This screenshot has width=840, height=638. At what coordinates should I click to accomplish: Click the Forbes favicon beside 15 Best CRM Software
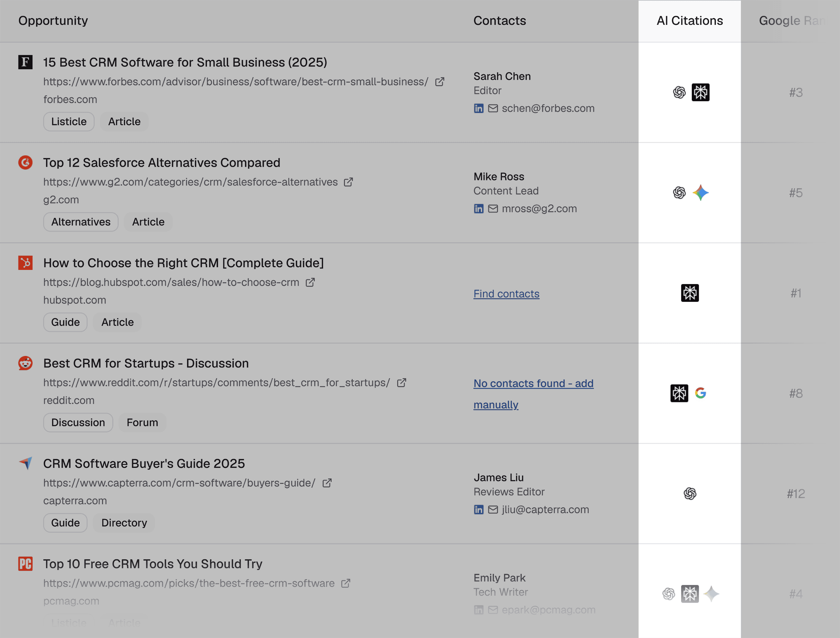(x=26, y=62)
